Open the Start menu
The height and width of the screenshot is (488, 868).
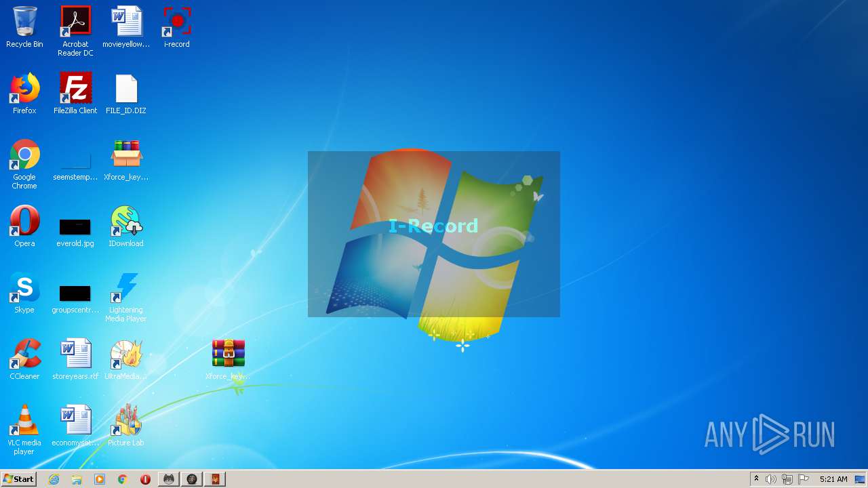pos(19,479)
